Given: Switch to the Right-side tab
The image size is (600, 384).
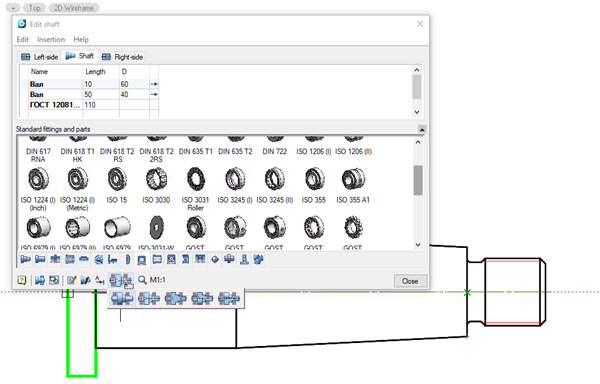Looking at the screenshot, I should [x=122, y=57].
